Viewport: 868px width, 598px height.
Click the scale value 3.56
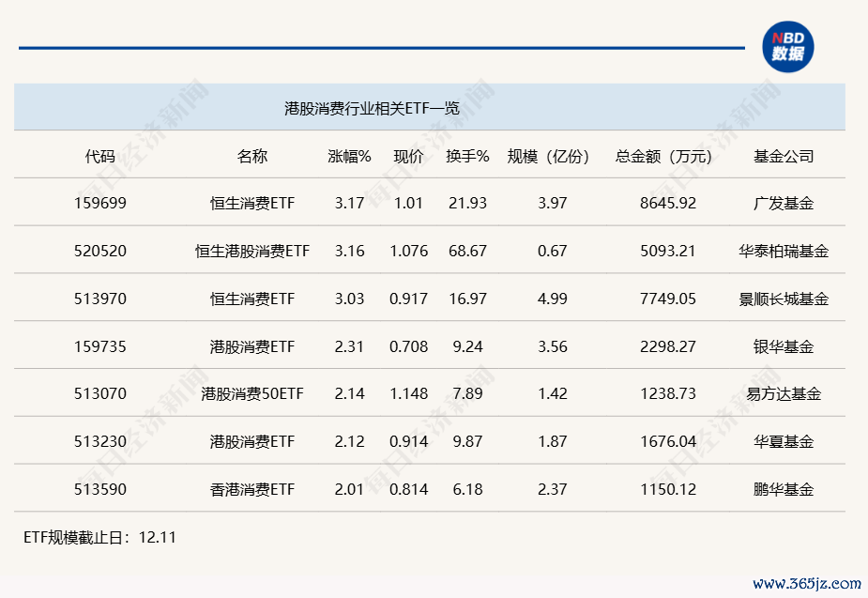click(553, 346)
